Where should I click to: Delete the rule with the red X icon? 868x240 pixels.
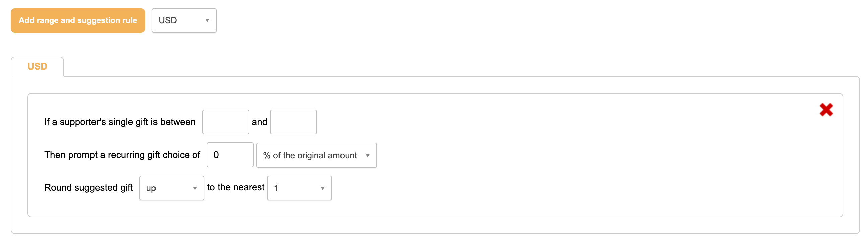[826, 110]
